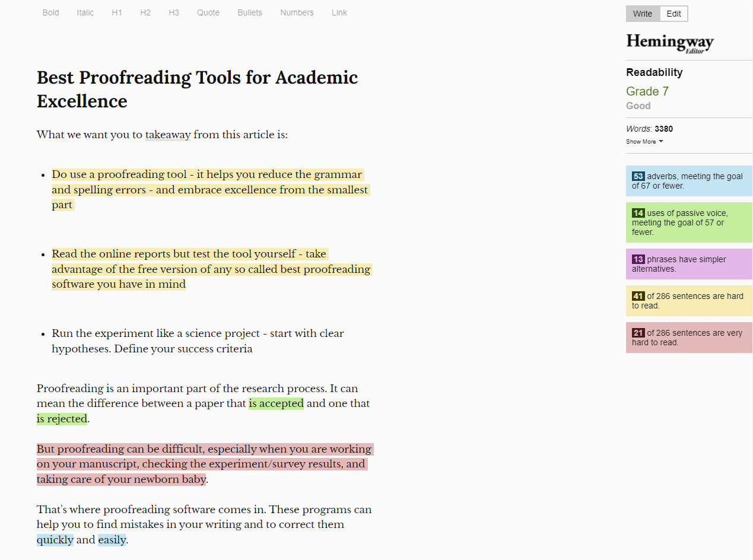Select the hard to read sentences card

(688, 301)
